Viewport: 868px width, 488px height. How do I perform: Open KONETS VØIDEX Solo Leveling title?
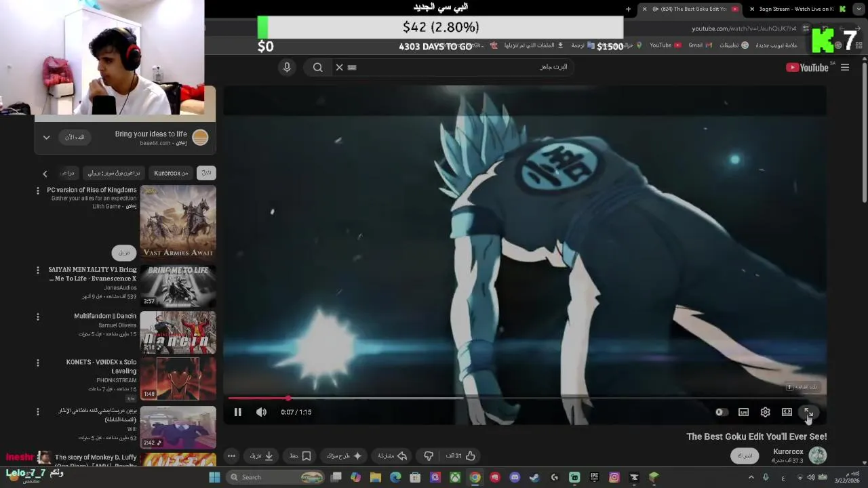[101, 366]
